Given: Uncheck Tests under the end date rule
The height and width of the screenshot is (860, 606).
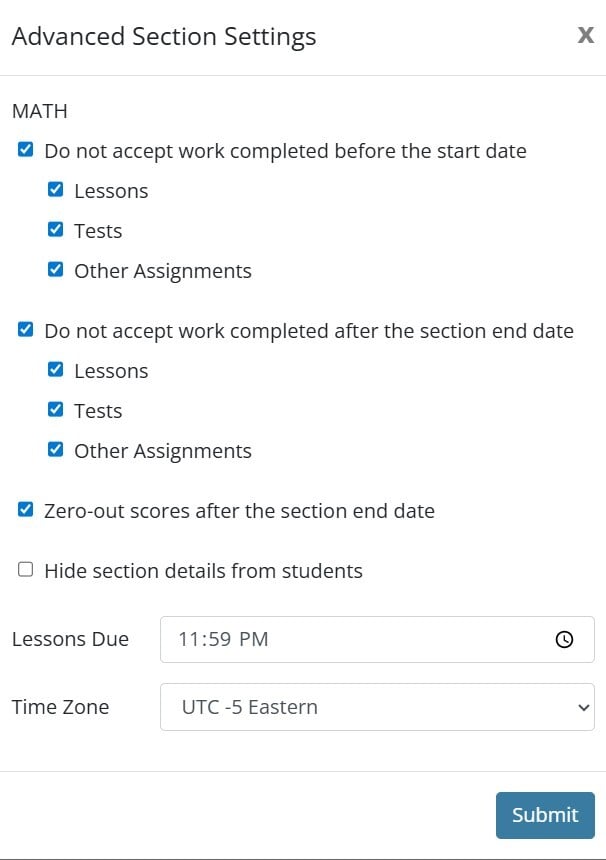Looking at the screenshot, I should pos(55,408).
